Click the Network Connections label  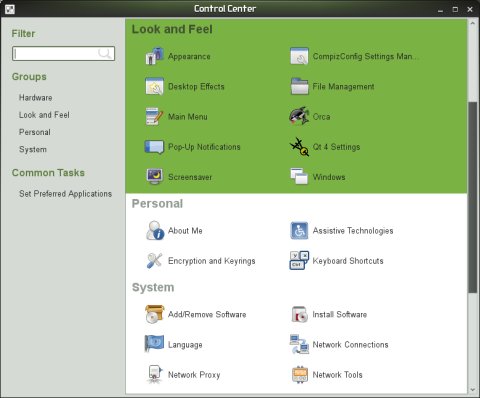pyautogui.click(x=350, y=345)
